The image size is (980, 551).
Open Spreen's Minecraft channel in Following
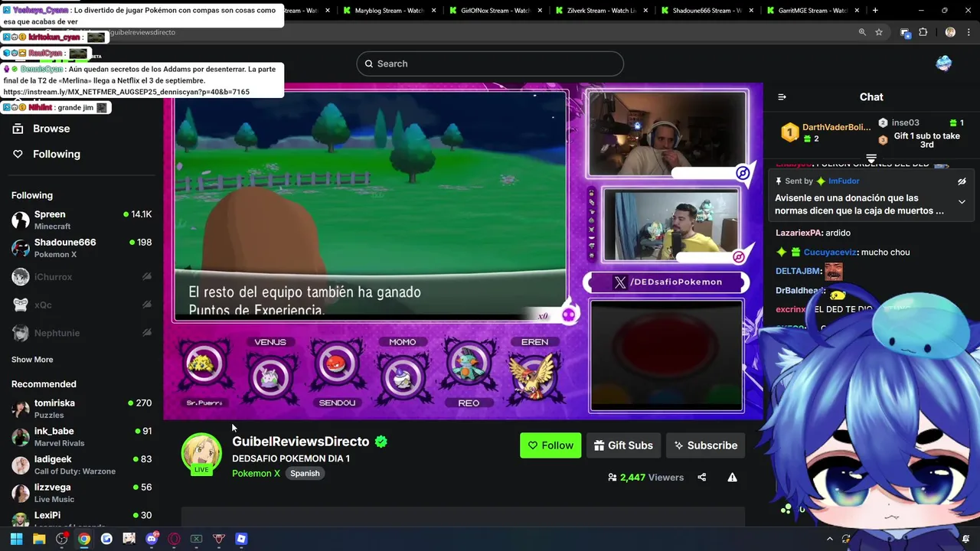pyautogui.click(x=81, y=220)
